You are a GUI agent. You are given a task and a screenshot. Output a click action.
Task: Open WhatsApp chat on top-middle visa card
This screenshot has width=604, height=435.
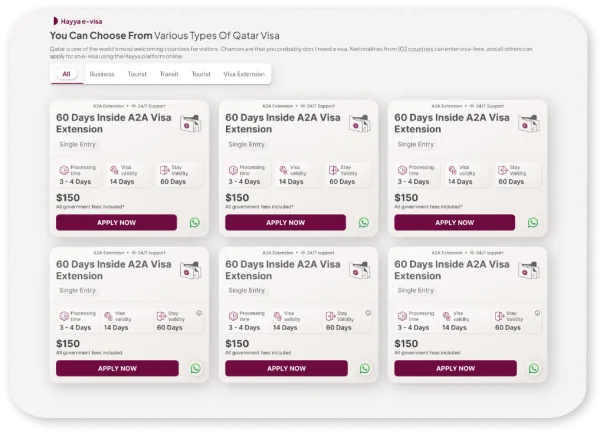[x=364, y=223]
